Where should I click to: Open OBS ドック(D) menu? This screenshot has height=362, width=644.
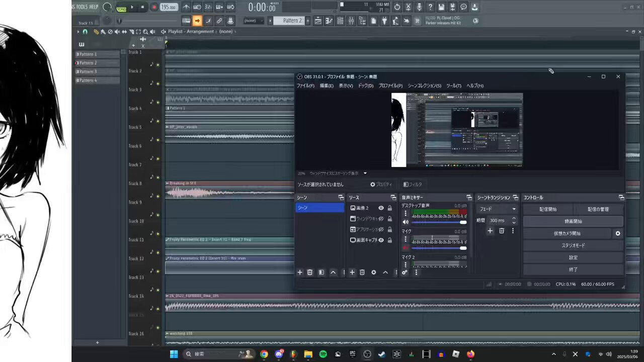(x=366, y=86)
